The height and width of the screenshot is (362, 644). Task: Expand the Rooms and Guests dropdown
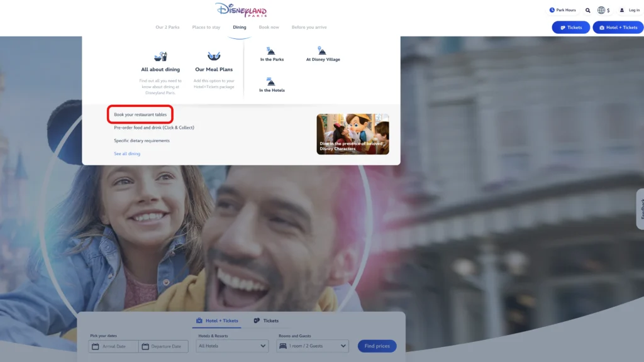pyautogui.click(x=313, y=346)
